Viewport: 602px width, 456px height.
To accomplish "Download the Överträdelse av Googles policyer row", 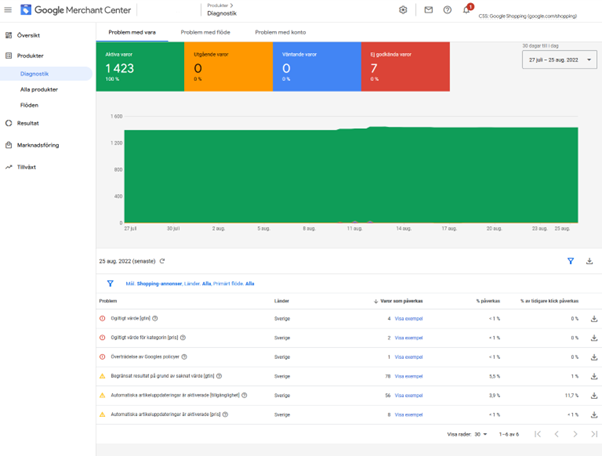I will (594, 357).
